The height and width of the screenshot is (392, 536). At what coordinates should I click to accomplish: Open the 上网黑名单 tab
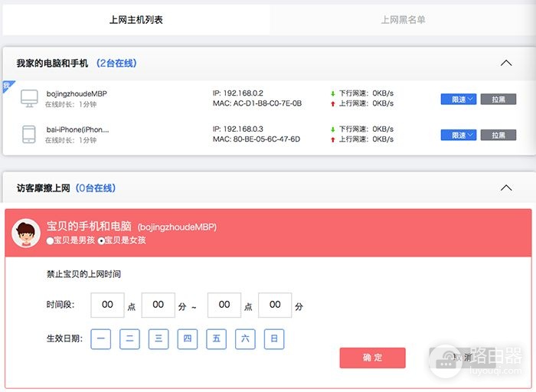tap(403, 20)
